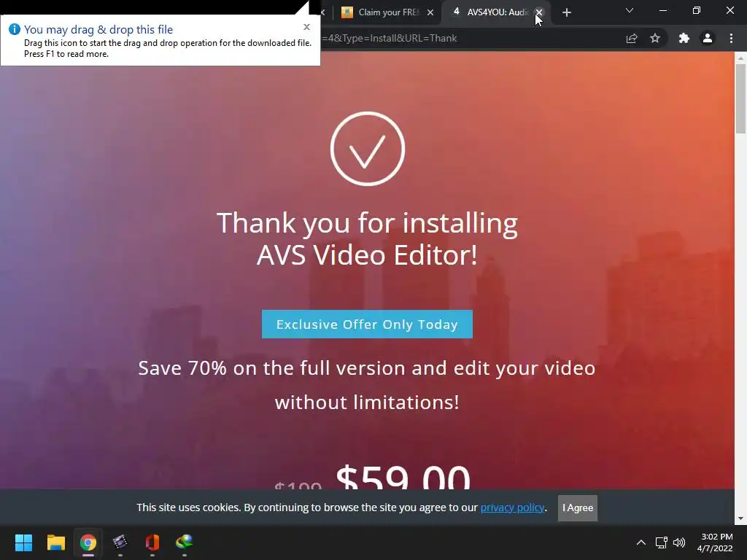Click the volume speaker icon
The image size is (747, 560).
[x=679, y=542]
